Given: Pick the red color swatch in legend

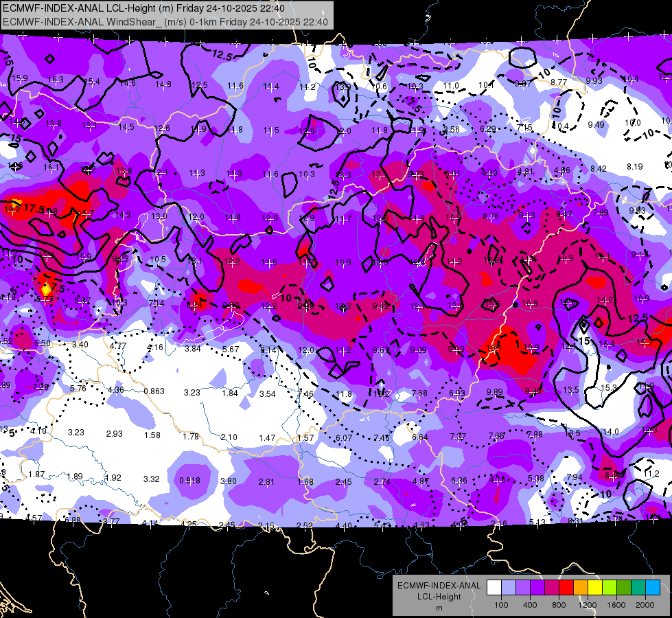Looking at the screenshot, I should pos(566,587).
